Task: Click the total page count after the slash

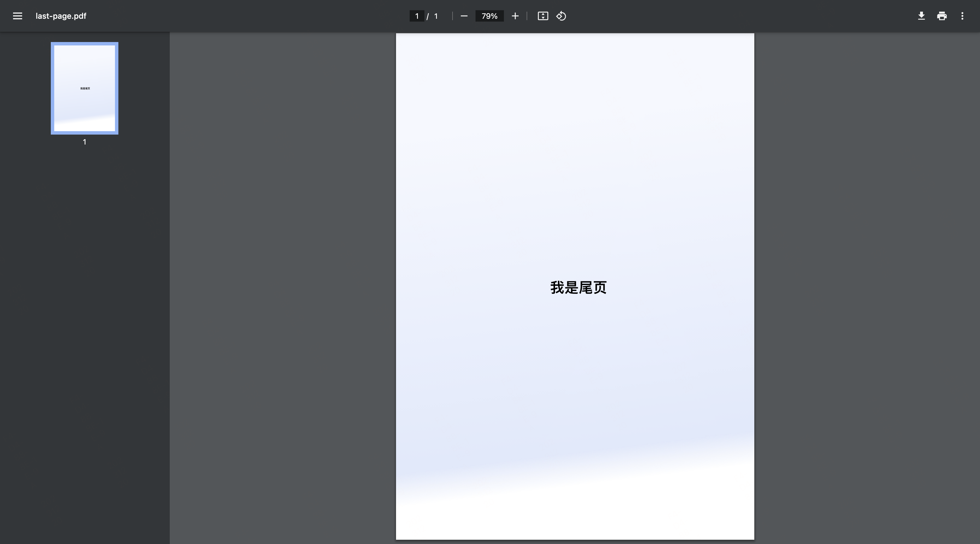Action: (436, 16)
